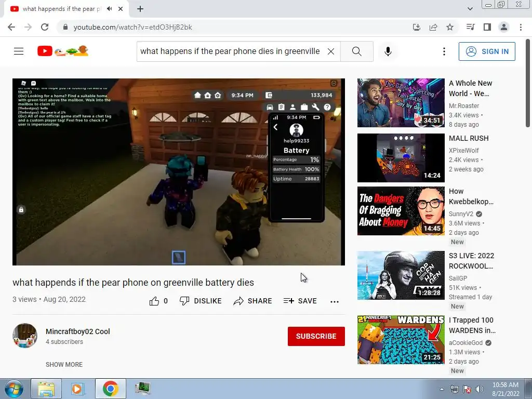This screenshot has width=532, height=399.
Task: Click Chrome icon in taskbar
Action: tap(110, 389)
